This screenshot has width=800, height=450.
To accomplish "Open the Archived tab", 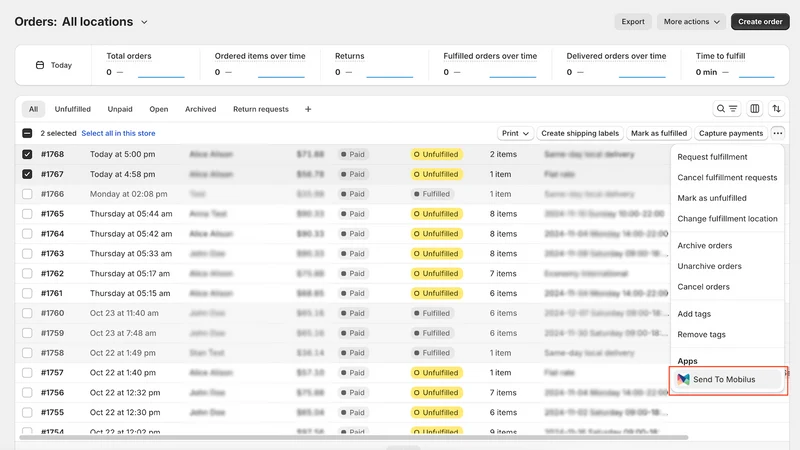I will pos(201,109).
